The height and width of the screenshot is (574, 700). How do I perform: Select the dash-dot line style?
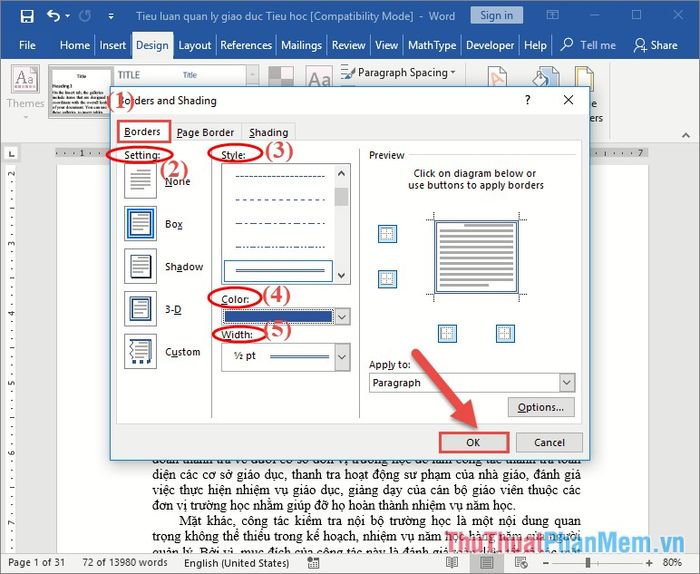pos(279,223)
